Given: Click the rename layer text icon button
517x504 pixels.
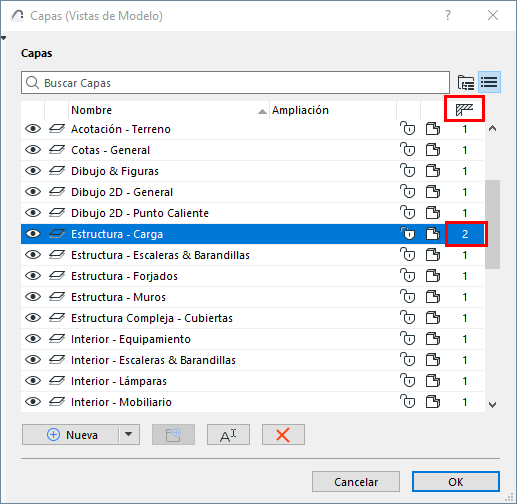Looking at the screenshot, I should [x=228, y=435].
